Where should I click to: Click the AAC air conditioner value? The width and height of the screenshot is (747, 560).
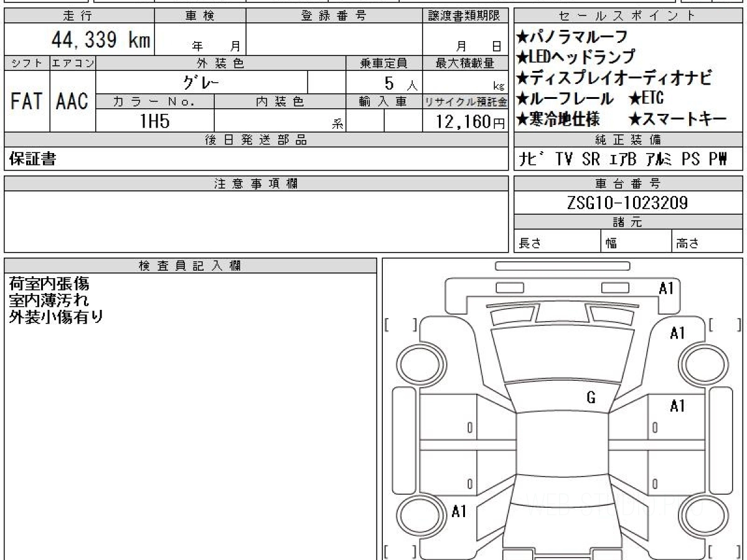click(72, 101)
